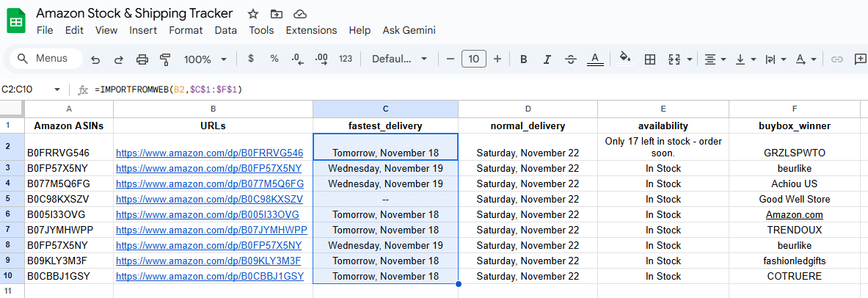This screenshot has height=298, width=868.
Task: Open the Extensions menu
Action: pos(311,30)
